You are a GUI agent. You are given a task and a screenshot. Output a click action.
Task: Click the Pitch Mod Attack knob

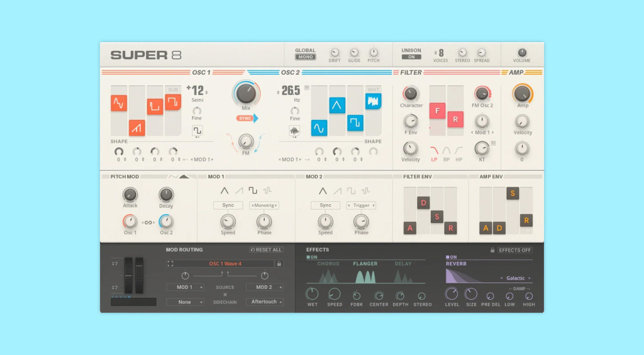130,194
